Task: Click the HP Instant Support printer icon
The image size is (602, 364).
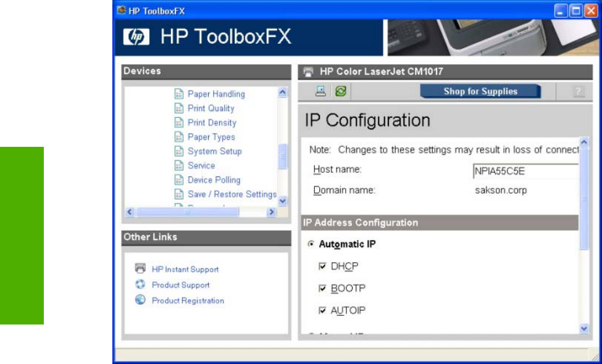Action: point(140,268)
